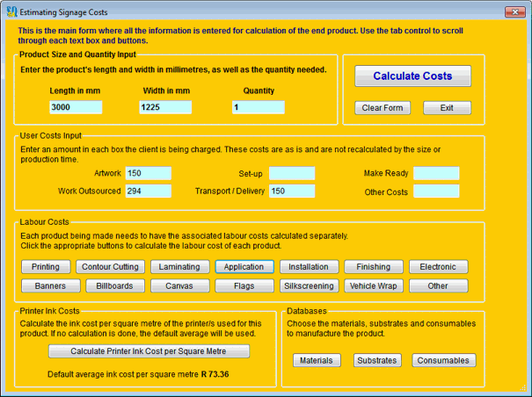Open the Materials database
The height and width of the screenshot is (397, 532).
coord(317,361)
